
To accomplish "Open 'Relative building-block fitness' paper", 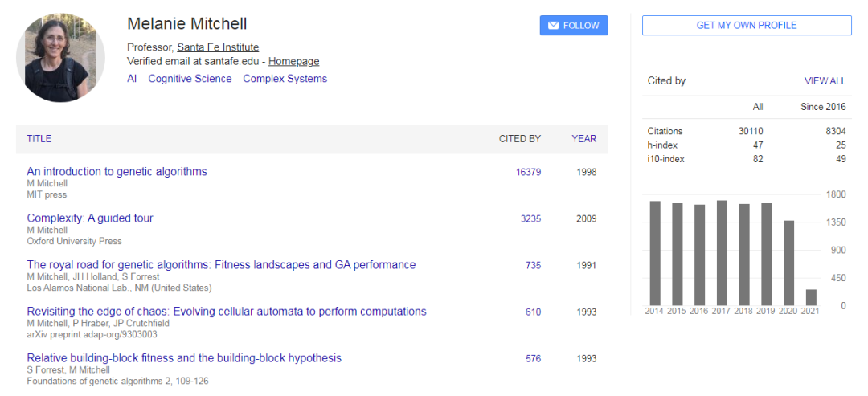I will coord(184,357).
